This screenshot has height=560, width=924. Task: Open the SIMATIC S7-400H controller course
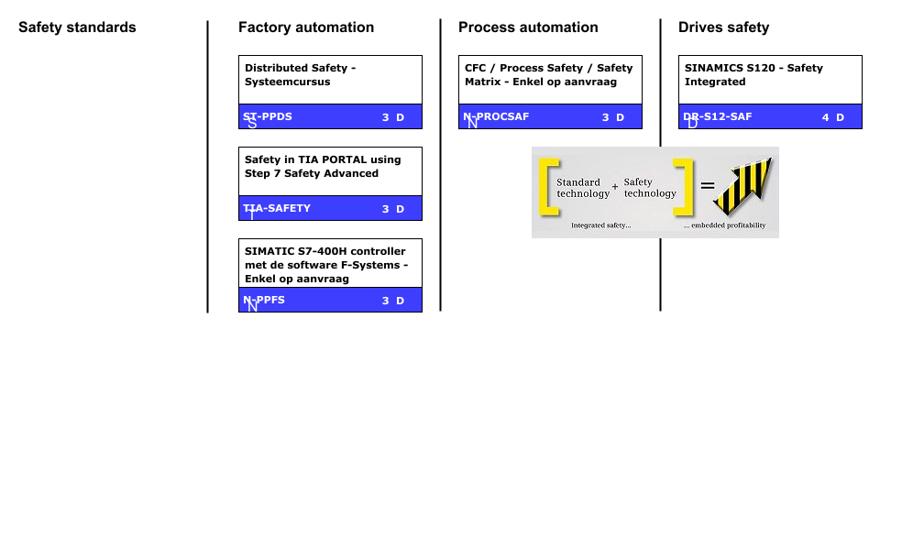(325, 264)
